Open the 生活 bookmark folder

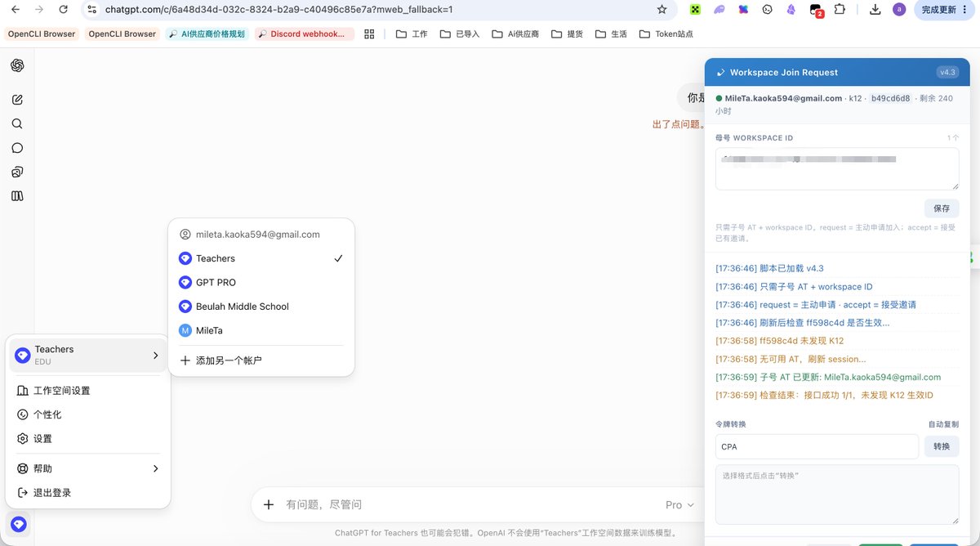(x=612, y=34)
